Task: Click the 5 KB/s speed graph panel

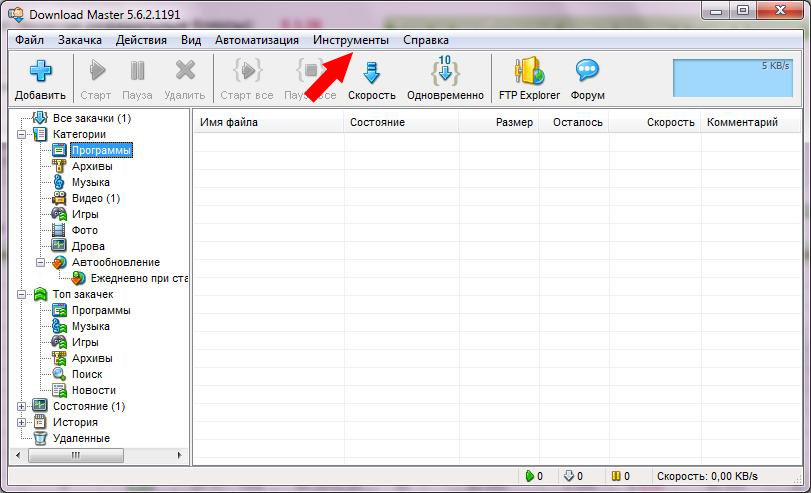Action: [733, 77]
